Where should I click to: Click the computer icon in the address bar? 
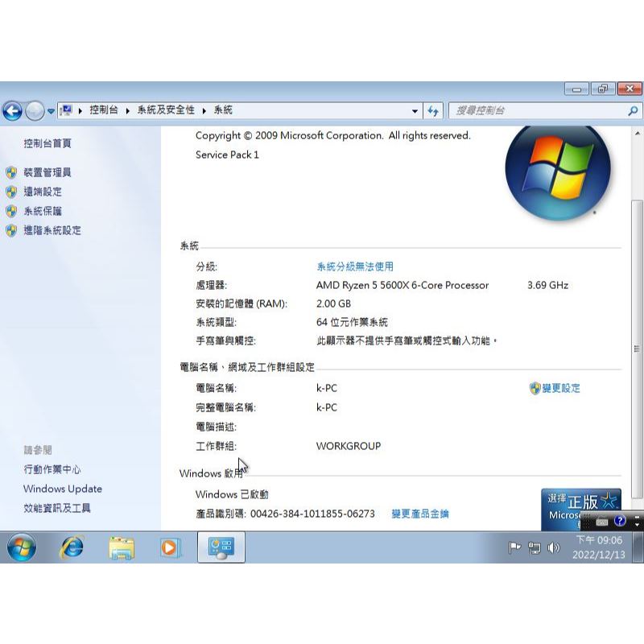(x=66, y=110)
